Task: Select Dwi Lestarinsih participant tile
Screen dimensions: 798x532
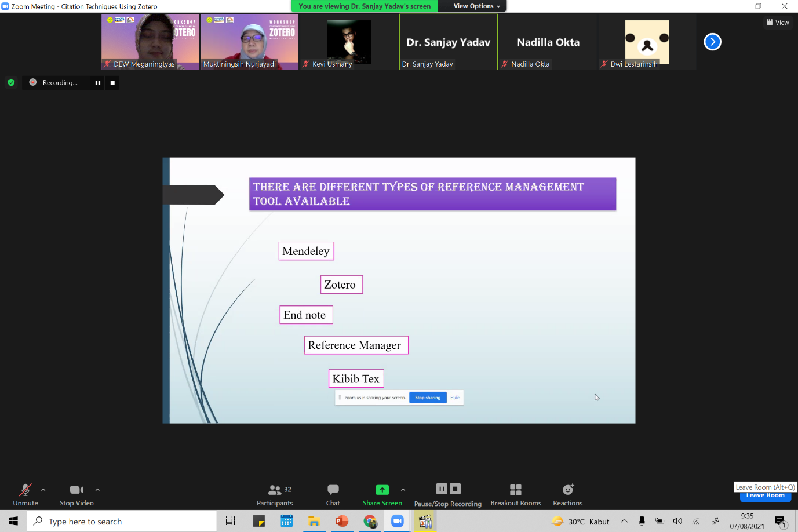Action: click(x=647, y=42)
